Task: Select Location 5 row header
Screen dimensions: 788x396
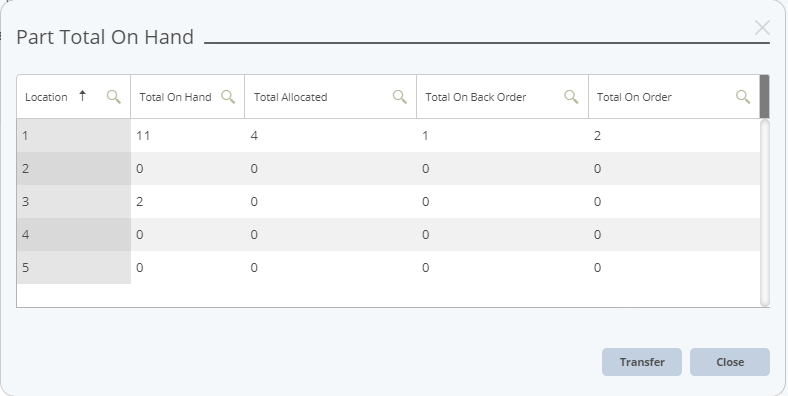Action: pyautogui.click(x=74, y=267)
